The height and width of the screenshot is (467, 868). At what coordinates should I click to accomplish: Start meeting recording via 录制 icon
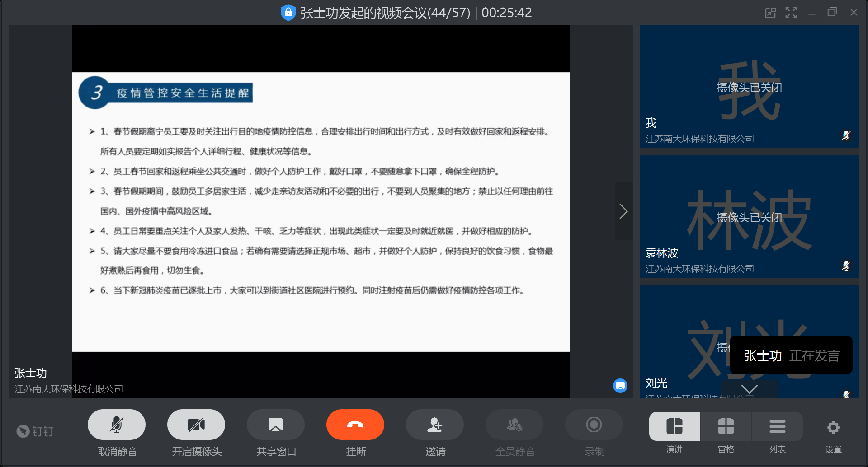point(594,425)
